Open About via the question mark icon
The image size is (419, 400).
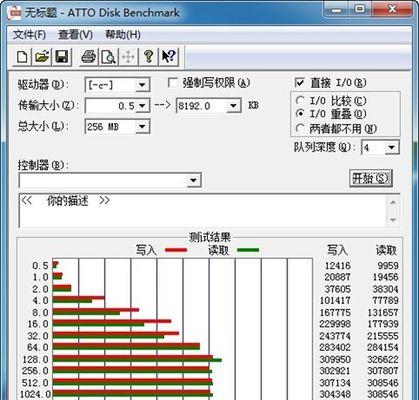149,56
